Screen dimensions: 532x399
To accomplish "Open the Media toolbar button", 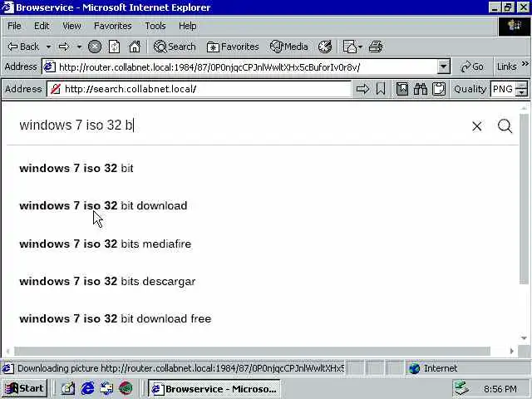I will [x=289, y=47].
